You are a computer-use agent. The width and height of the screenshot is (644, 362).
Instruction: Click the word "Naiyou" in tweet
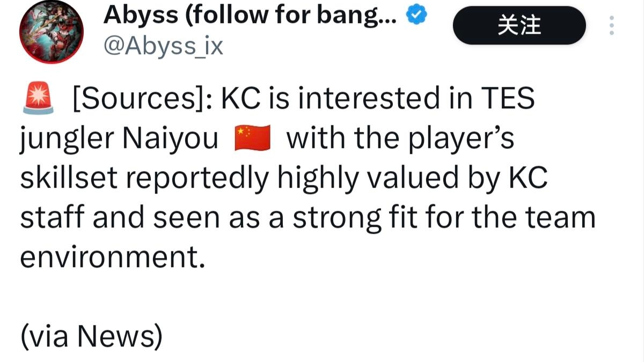171,139
